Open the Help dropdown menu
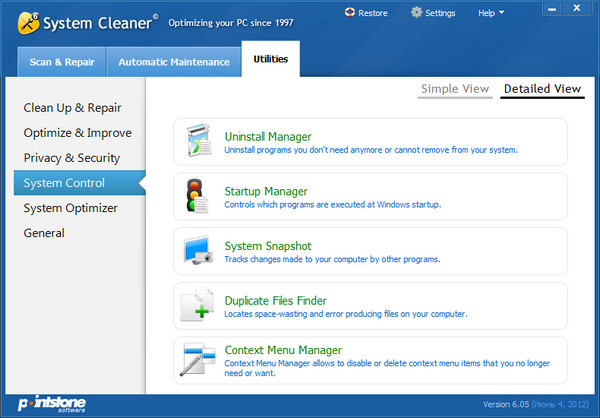600x418 pixels. click(491, 13)
